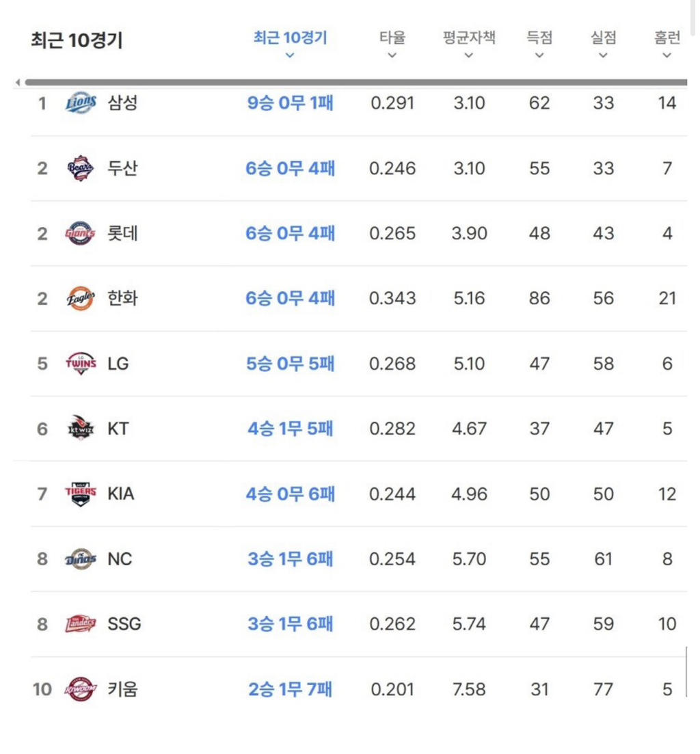Image resolution: width=700 pixels, height=754 pixels.
Task: Click the Samsung Lions team logo
Action: (81, 103)
